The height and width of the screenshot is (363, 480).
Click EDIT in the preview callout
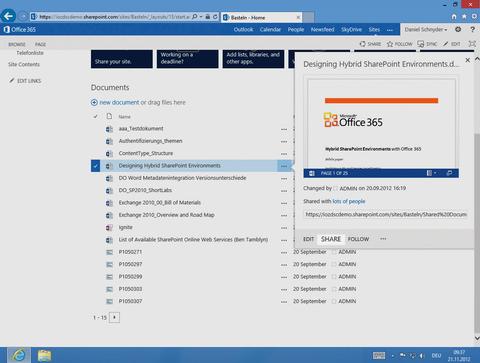308,239
